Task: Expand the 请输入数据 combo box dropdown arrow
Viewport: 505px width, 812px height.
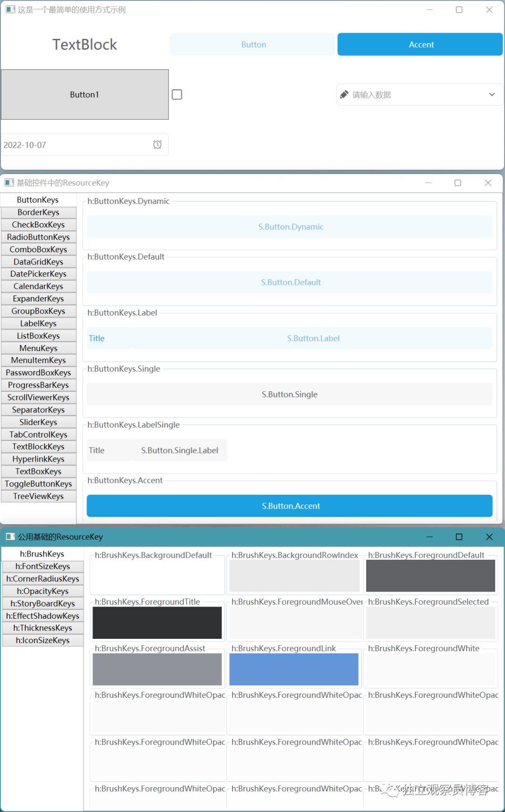Action: pyautogui.click(x=492, y=95)
